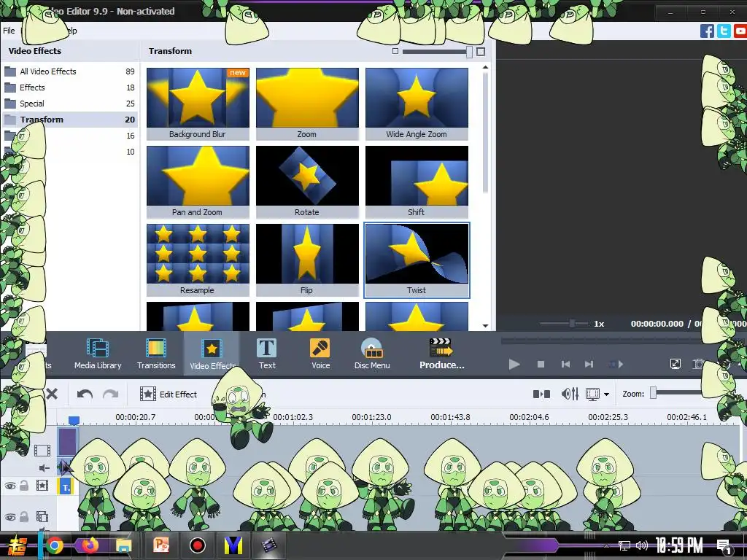Toggle visibility of video overlay track
The width and height of the screenshot is (747, 560).
pyautogui.click(x=10, y=517)
